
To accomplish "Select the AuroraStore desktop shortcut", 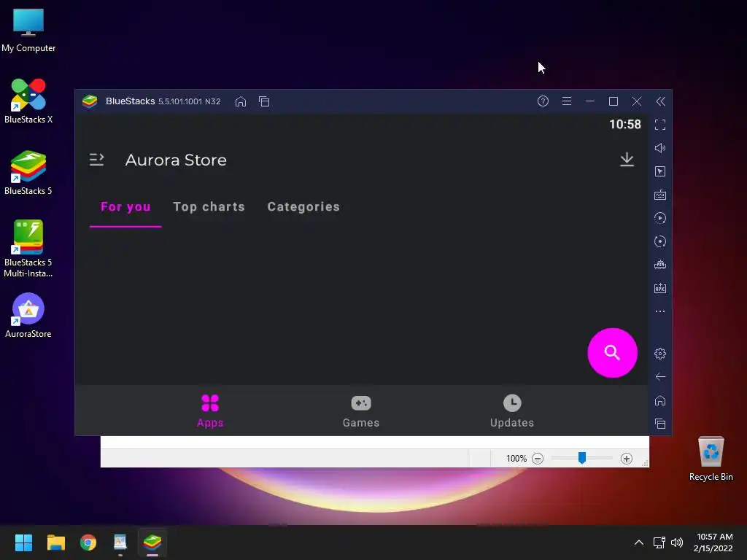I will [28, 315].
